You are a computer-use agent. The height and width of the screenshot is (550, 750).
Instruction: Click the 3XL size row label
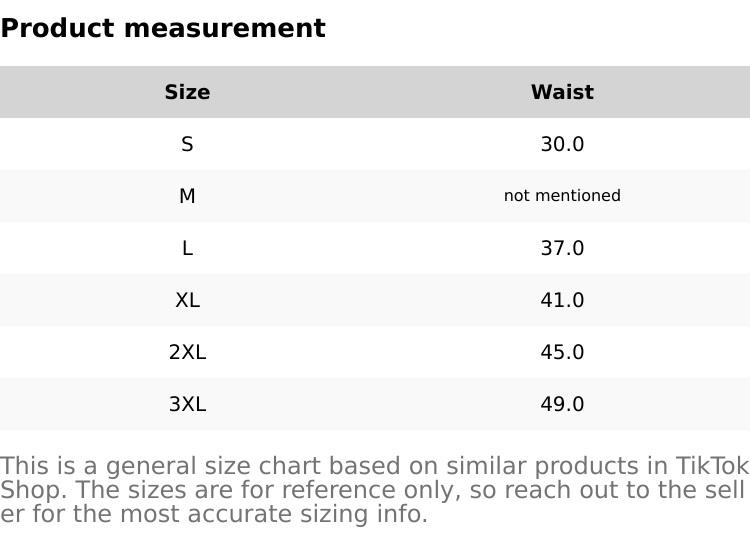pos(187,404)
